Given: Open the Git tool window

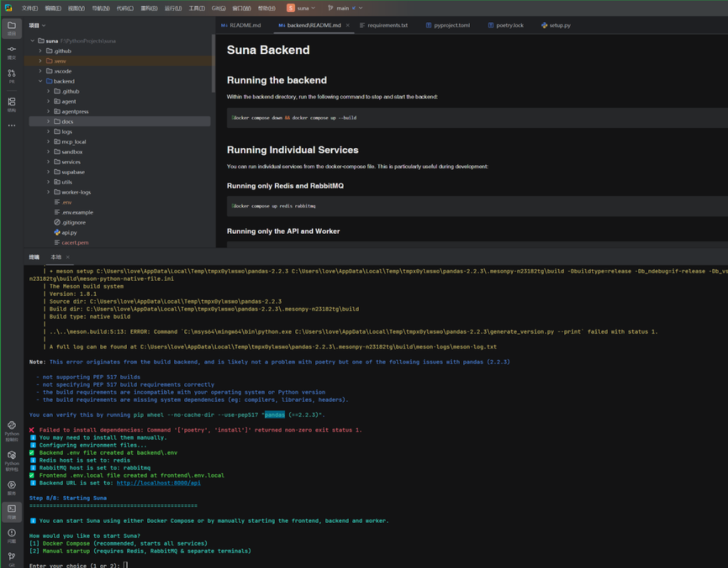Looking at the screenshot, I should coord(11,558).
